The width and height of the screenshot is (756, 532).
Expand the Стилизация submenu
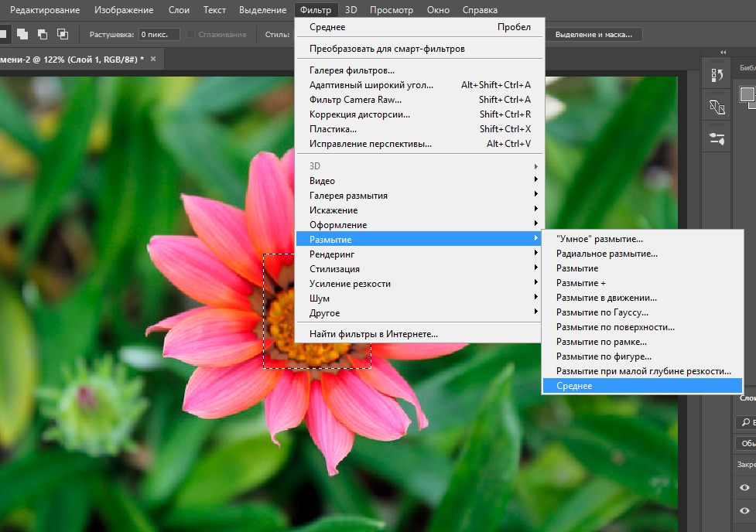(419, 269)
